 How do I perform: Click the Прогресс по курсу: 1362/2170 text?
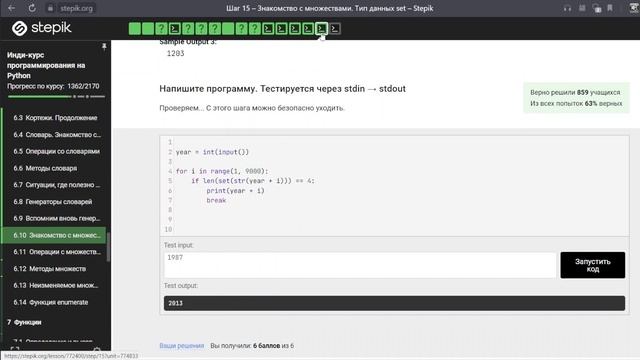pyautogui.click(x=53, y=86)
